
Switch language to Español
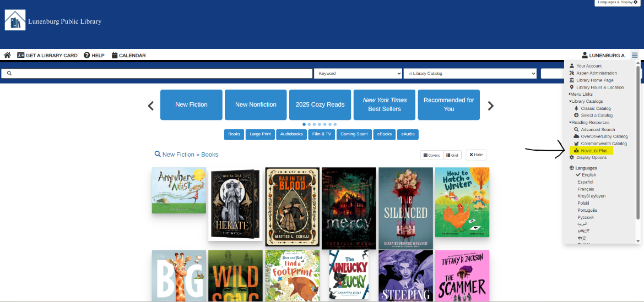[585, 182]
